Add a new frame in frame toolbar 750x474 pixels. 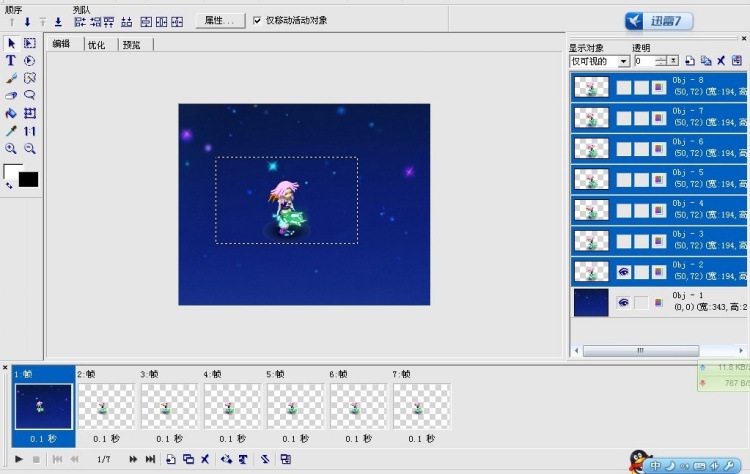click(x=171, y=459)
